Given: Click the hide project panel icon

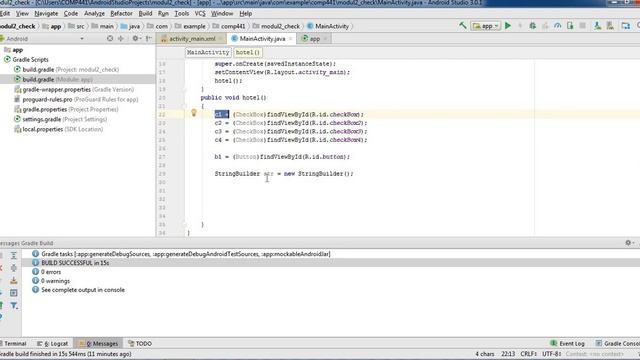Looking at the screenshot, I should point(149,38).
